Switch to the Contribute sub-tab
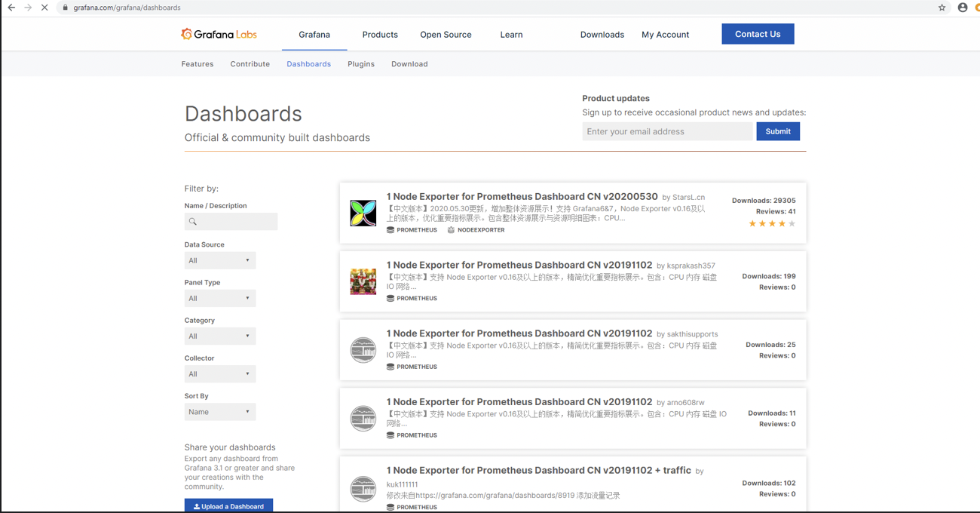This screenshot has height=513, width=980. 250,64
